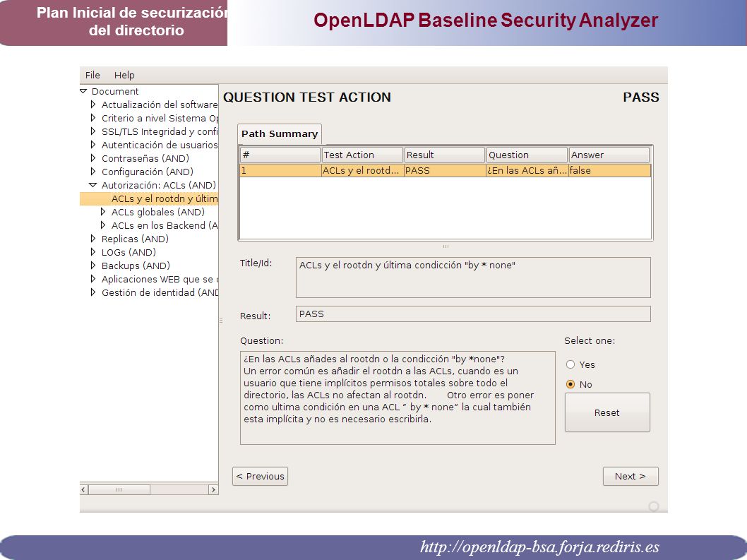Select the No radio button
This screenshot has height=560, width=747.
570,384
